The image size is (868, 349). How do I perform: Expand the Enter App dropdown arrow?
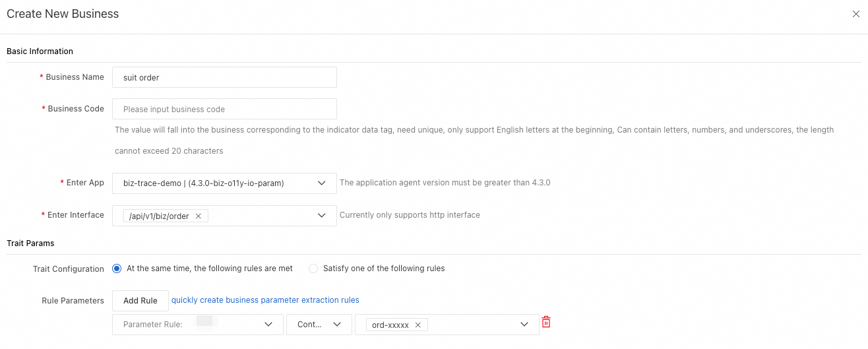(x=322, y=183)
